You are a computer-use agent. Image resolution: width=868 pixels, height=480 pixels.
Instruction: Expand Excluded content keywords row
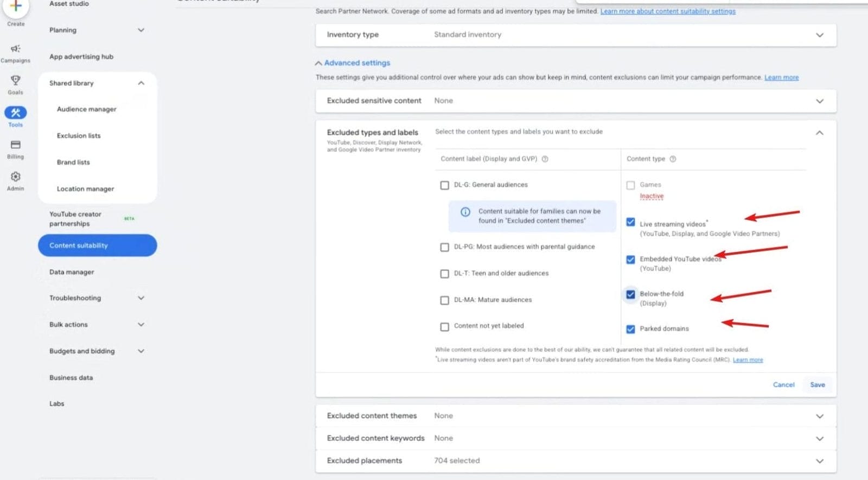[576, 438]
